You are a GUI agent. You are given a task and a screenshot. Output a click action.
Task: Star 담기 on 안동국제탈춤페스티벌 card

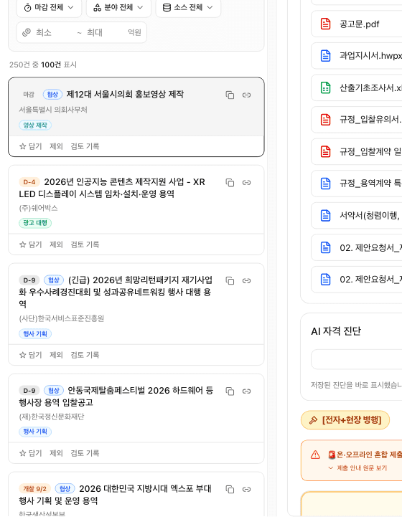[x=31, y=453]
